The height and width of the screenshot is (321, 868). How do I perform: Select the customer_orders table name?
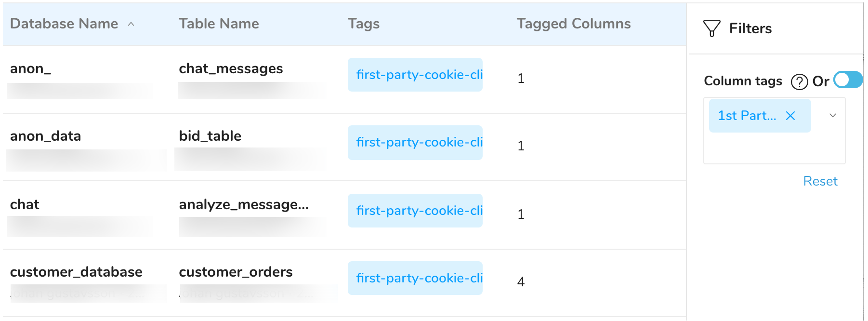pos(236,272)
